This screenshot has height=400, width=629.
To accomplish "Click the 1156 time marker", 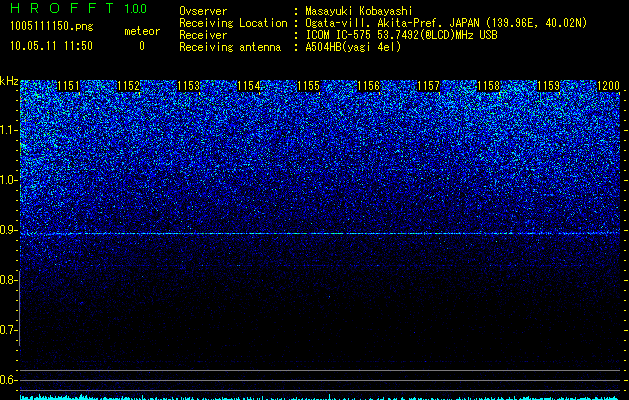I will [369, 86].
